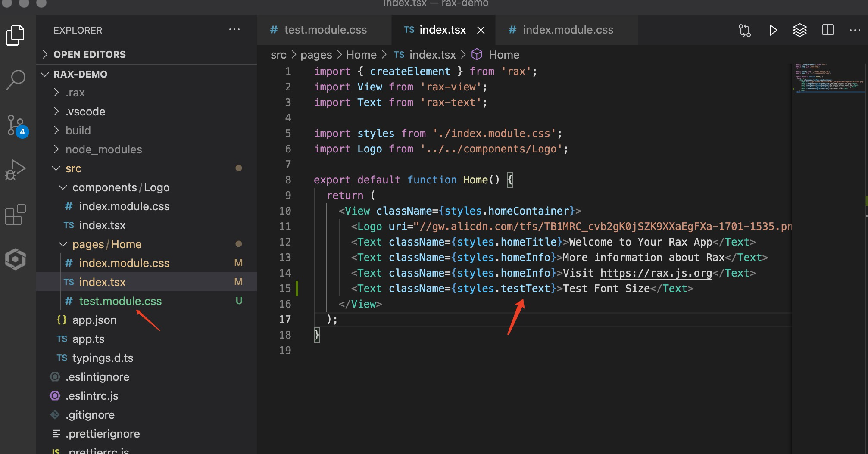868x454 pixels.
Task: Open the .eslintignore file
Action: pos(147,377)
